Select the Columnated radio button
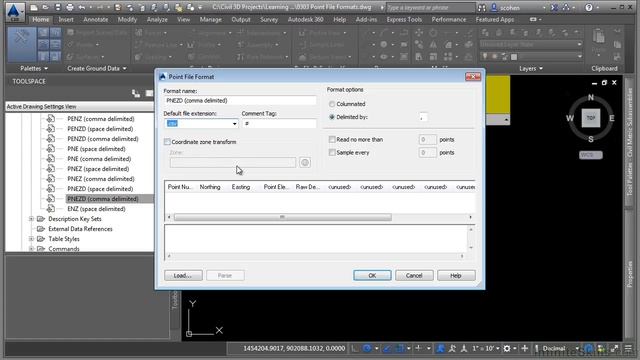The width and height of the screenshot is (640, 360). click(x=332, y=104)
